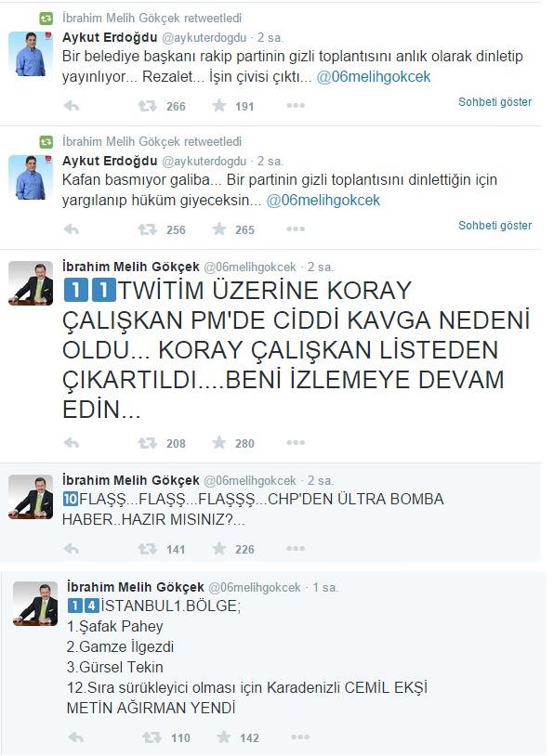Open more options on tweet with 256 retweets
This screenshot has width=554, height=756.
(x=296, y=229)
